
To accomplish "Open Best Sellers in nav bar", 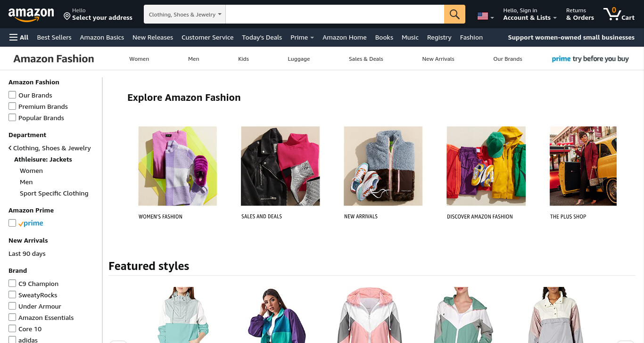I will click(54, 37).
